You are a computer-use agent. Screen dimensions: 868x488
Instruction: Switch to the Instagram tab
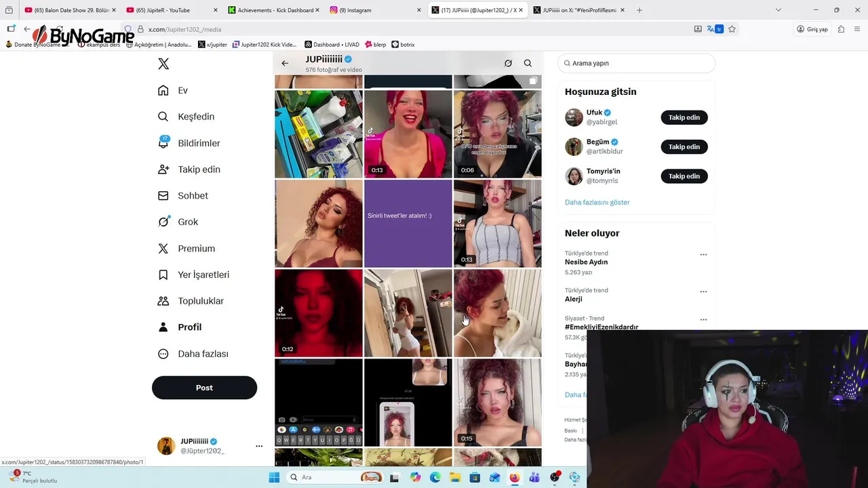coord(375,10)
